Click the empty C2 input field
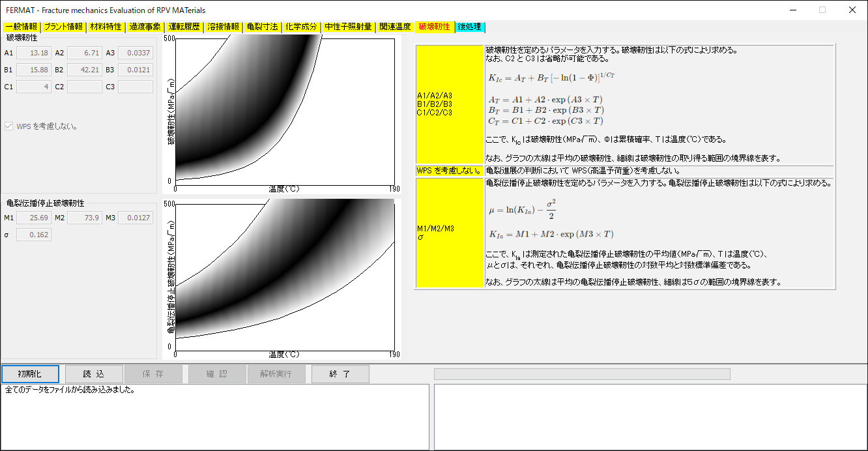Image resolution: width=868 pixels, height=451 pixels. pos(85,87)
